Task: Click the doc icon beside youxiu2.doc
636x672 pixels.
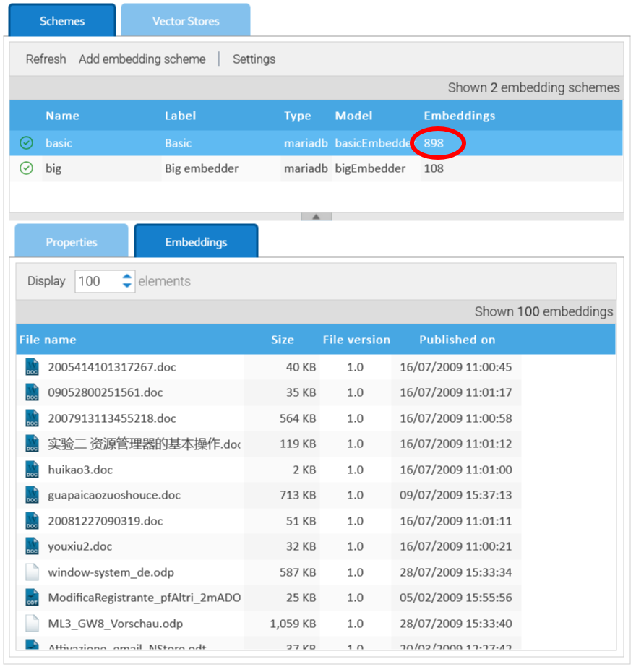Action: point(32,546)
